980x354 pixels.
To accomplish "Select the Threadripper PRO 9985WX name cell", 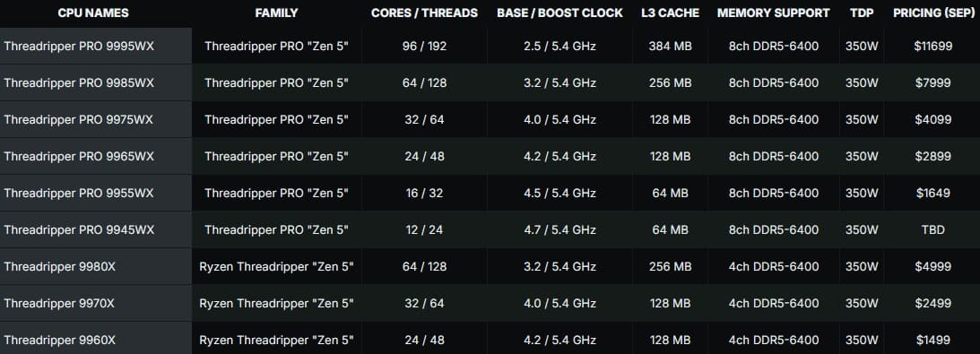I will pyautogui.click(x=96, y=82).
